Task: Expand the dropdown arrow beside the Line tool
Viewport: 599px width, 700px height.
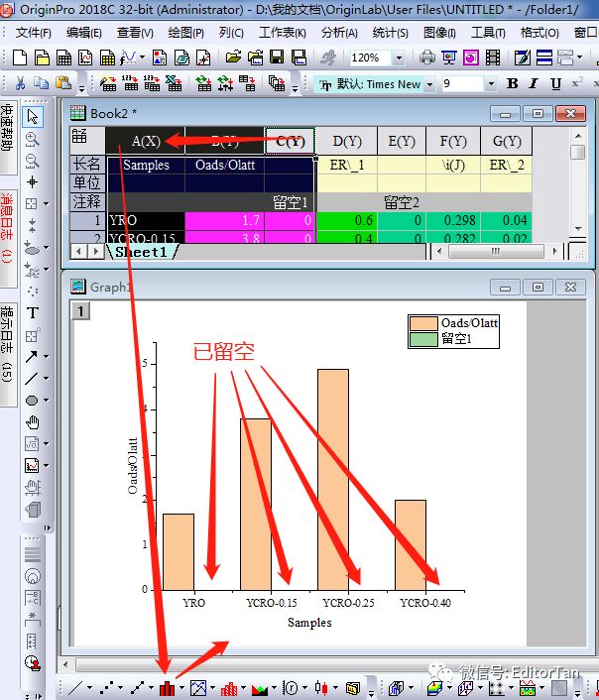Action: click(46, 379)
